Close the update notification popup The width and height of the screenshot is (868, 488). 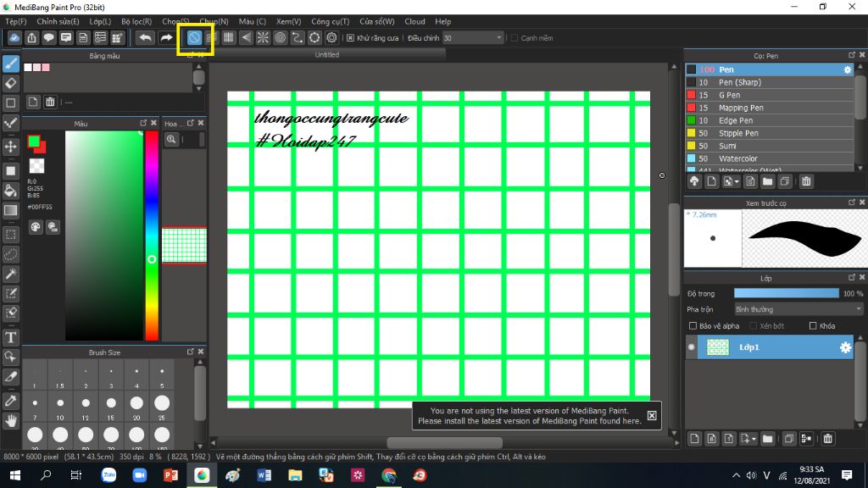point(652,415)
